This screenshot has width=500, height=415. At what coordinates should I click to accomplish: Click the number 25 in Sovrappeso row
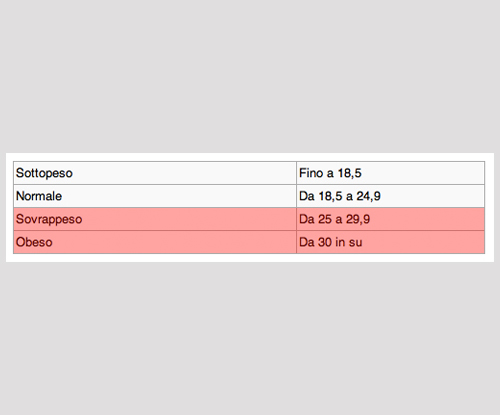(325, 219)
